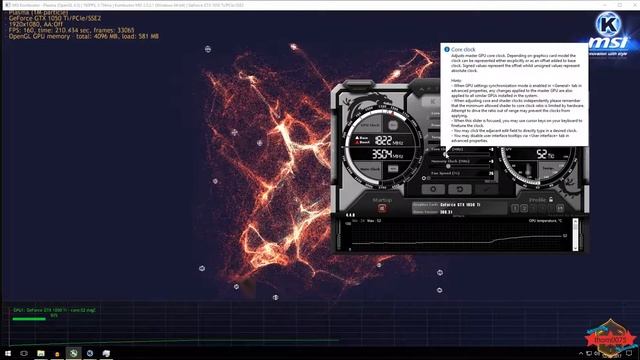Open Task View from the taskbar
This screenshot has height=360, width=640.
(24, 353)
